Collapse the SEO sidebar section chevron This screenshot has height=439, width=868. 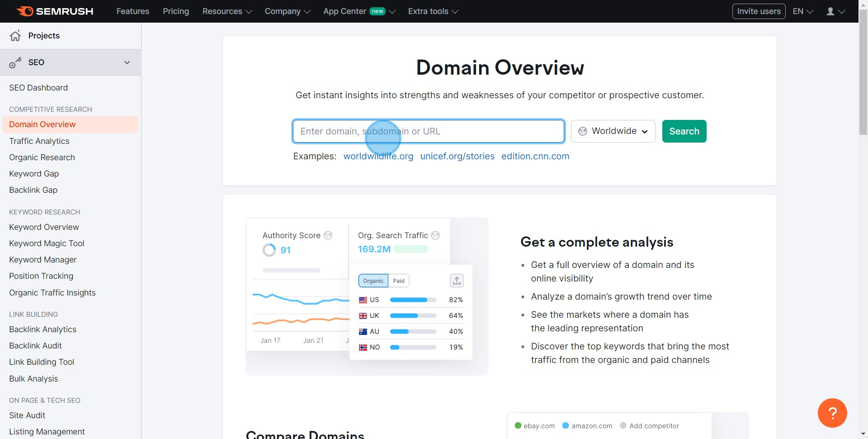(x=127, y=62)
